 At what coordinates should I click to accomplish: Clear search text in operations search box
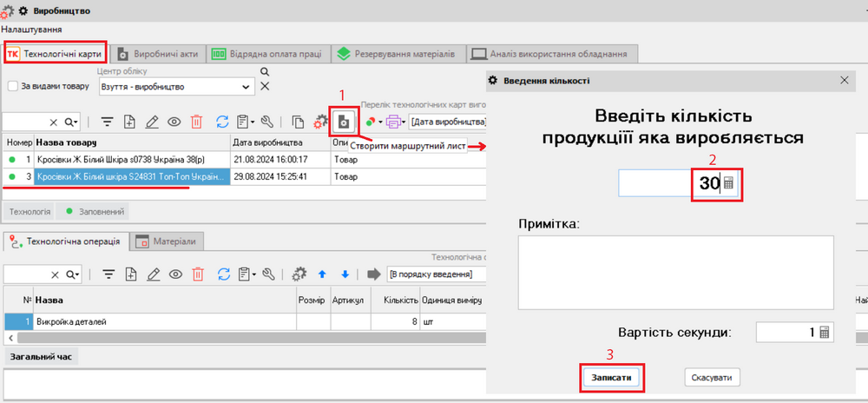54,274
